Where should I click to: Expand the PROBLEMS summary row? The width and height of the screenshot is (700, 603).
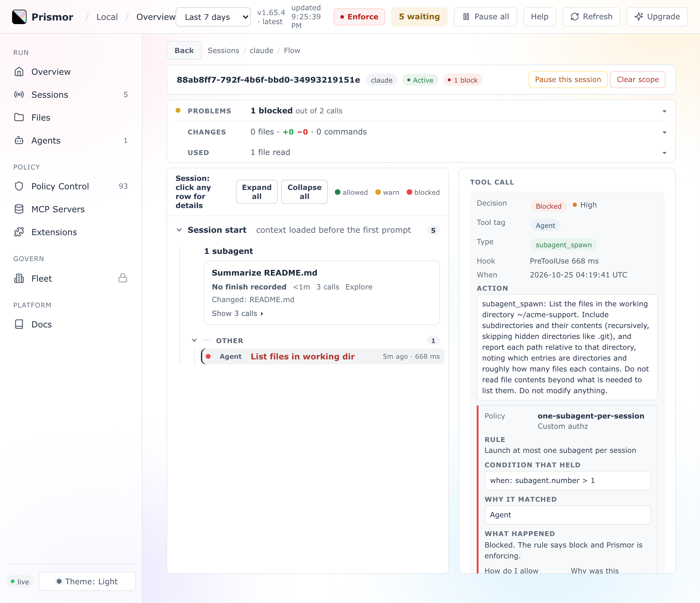(421, 111)
